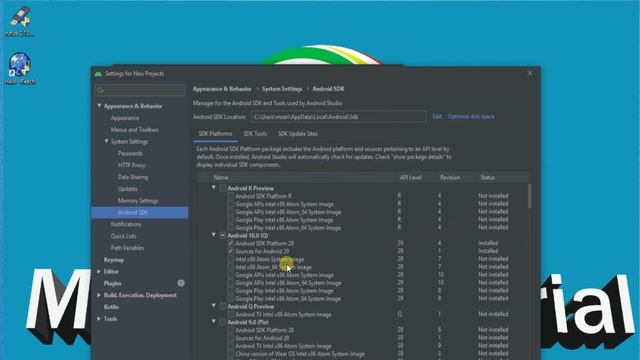Screen dimensions: 640x360
Task: Close the Settings for New Projects dialog
Action: tap(530, 73)
